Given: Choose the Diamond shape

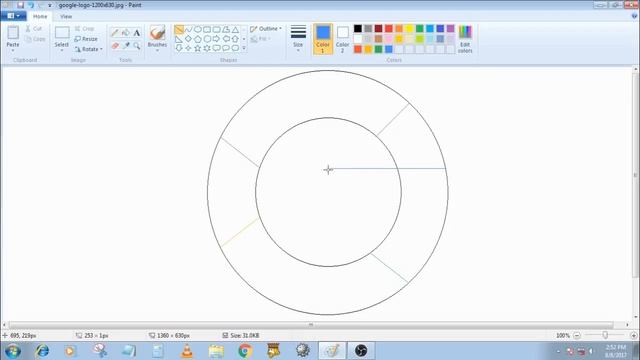Looking at the screenshot, I should click(188, 39).
